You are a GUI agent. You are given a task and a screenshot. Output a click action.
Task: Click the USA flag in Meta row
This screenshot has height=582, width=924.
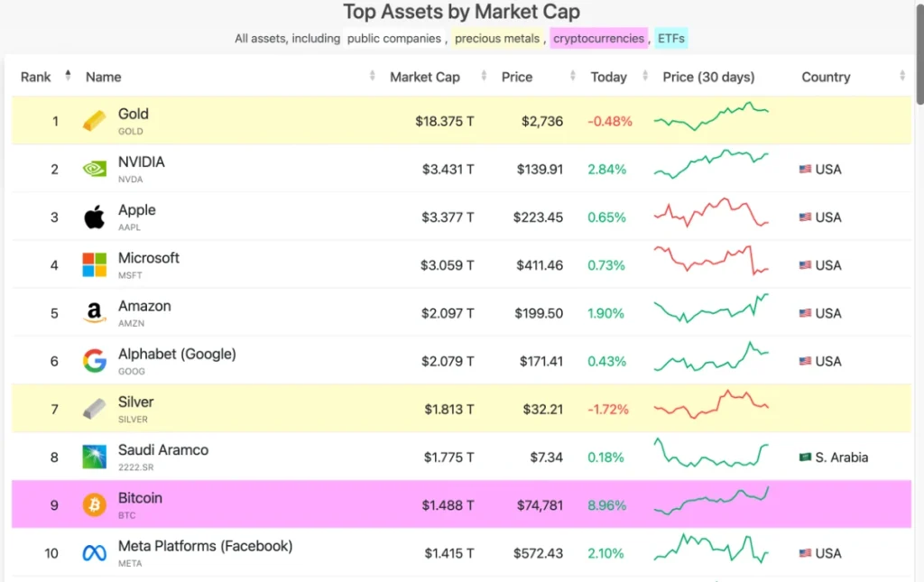(x=805, y=553)
